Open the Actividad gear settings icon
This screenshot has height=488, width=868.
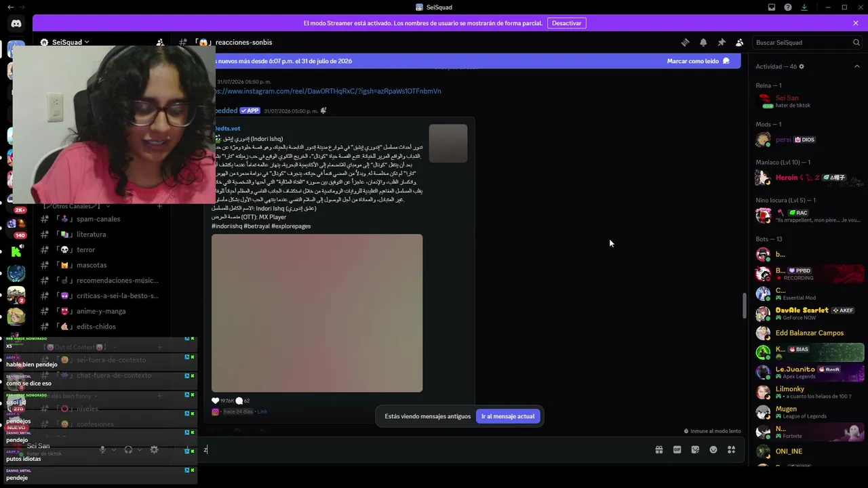point(802,66)
